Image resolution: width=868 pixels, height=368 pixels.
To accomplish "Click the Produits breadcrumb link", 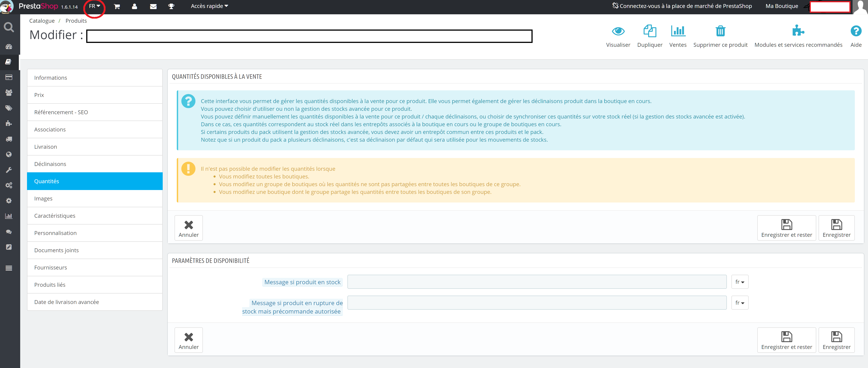I will point(76,21).
